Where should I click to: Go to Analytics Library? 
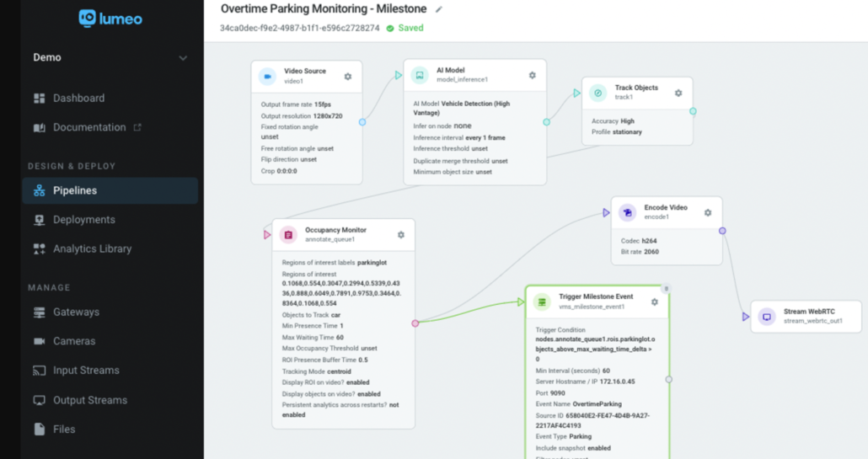pyautogui.click(x=92, y=249)
